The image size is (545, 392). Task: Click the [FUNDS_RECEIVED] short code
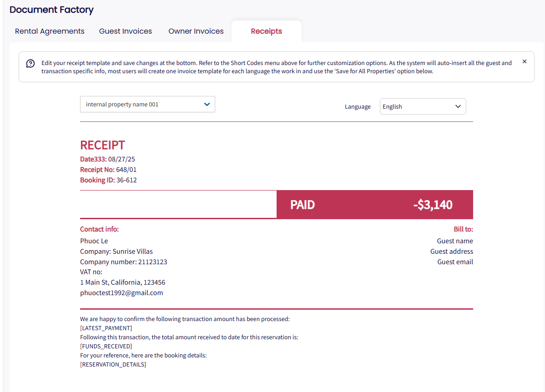click(x=106, y=346)
